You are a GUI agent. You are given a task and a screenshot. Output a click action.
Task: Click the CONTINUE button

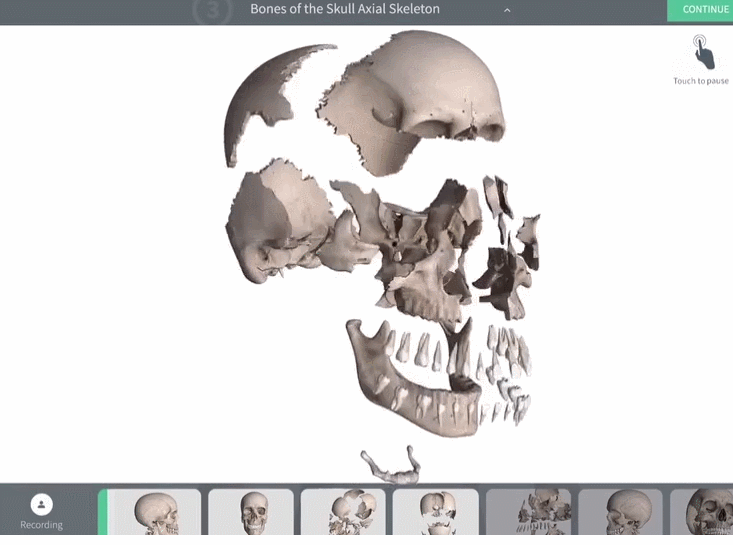click(700, 10)
